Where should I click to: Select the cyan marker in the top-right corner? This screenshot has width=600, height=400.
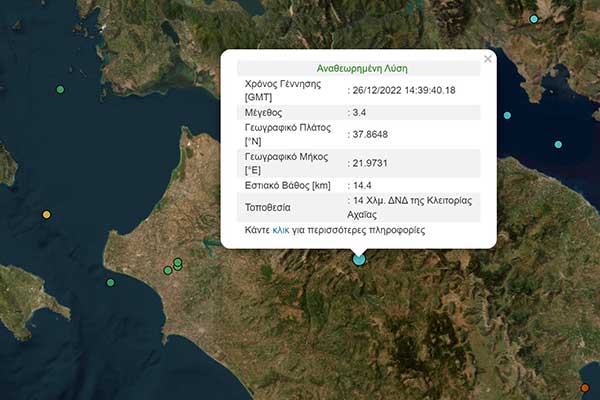click(x=534, y=19)
